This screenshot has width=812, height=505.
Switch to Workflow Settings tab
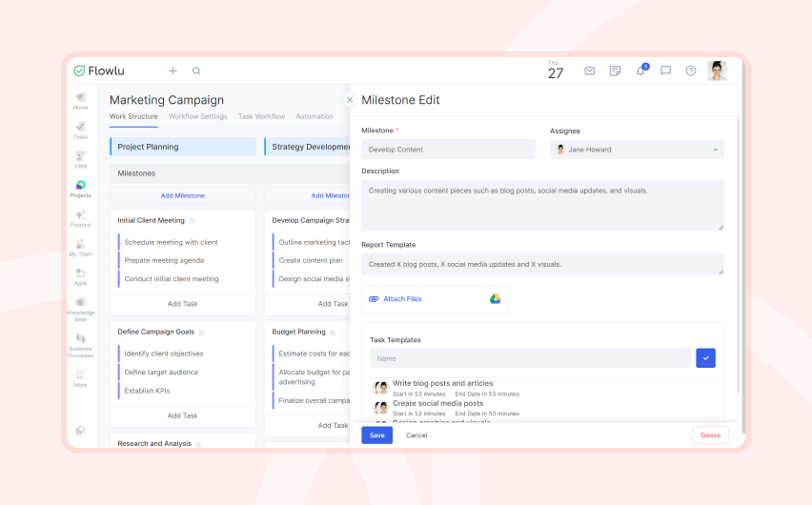tap(198, 116)
